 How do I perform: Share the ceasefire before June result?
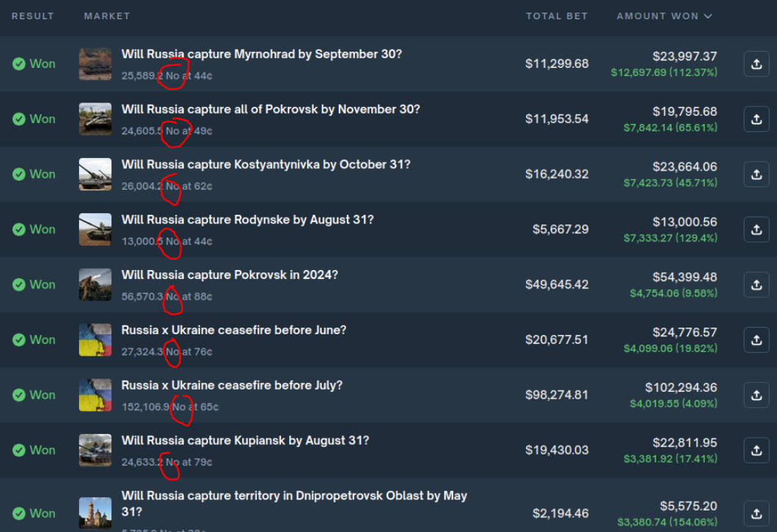pyautogui.click(x=756, y=340)
